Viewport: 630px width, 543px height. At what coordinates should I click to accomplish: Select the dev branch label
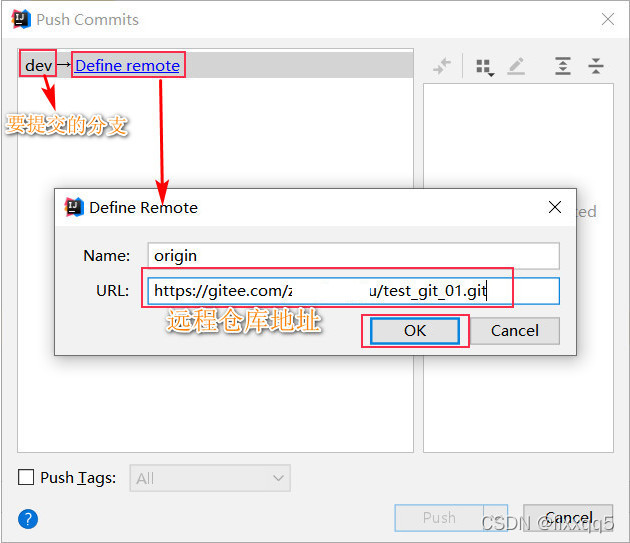pos(39,66)
